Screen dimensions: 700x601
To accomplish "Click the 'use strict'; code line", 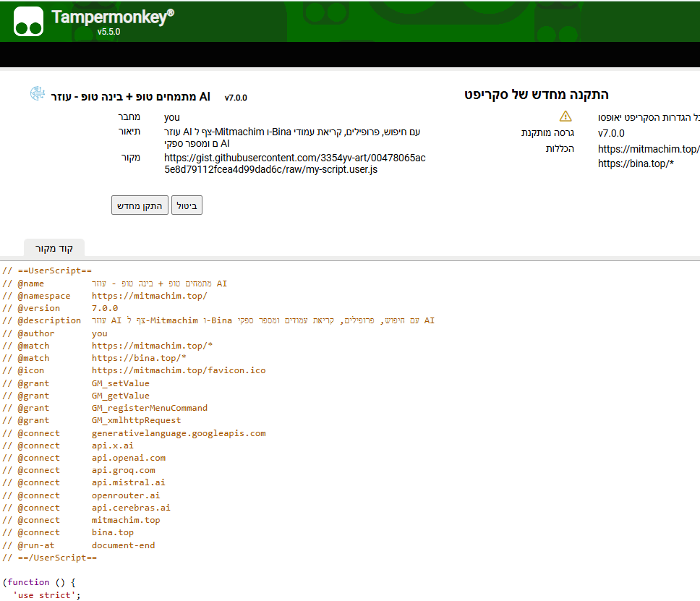I will pos(47,595).
